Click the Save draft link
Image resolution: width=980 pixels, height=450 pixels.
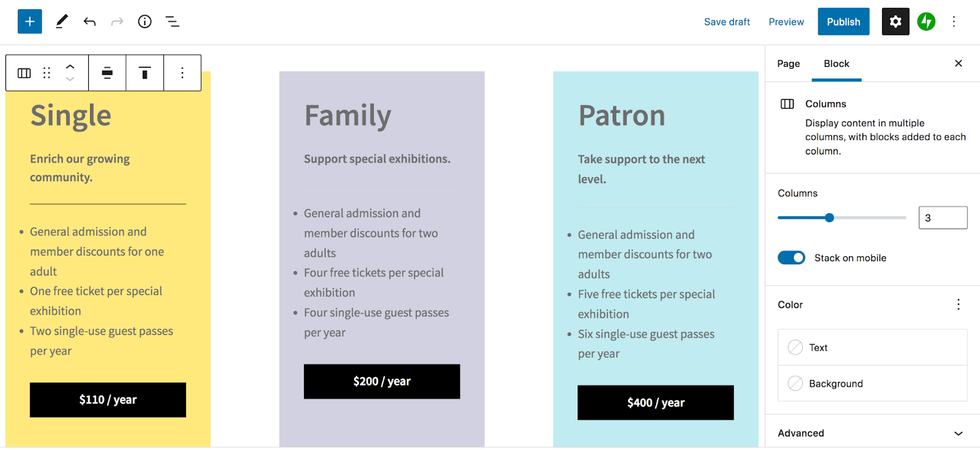(726, 21)
